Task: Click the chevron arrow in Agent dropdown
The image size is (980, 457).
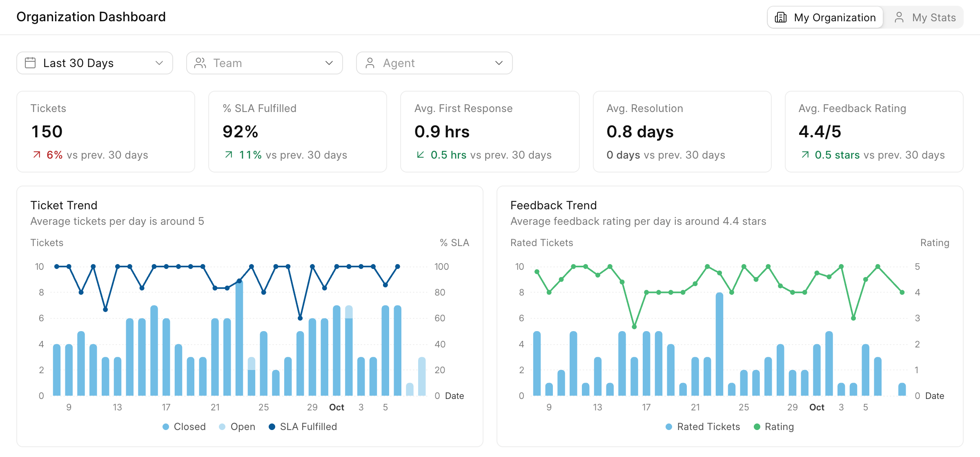Action: (x=499, y=63)
